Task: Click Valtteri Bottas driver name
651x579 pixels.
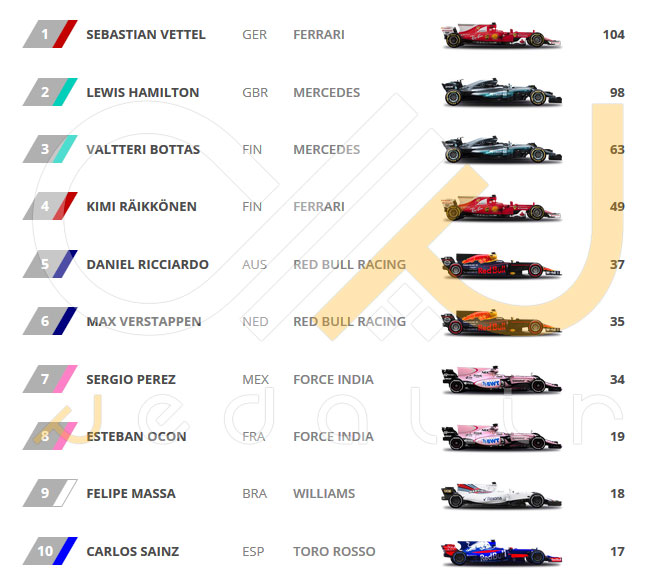Action: click(143, 149)
